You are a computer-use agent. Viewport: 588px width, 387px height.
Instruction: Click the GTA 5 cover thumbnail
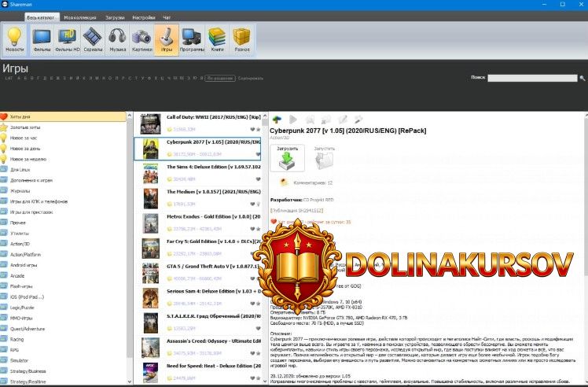point(150,273)
